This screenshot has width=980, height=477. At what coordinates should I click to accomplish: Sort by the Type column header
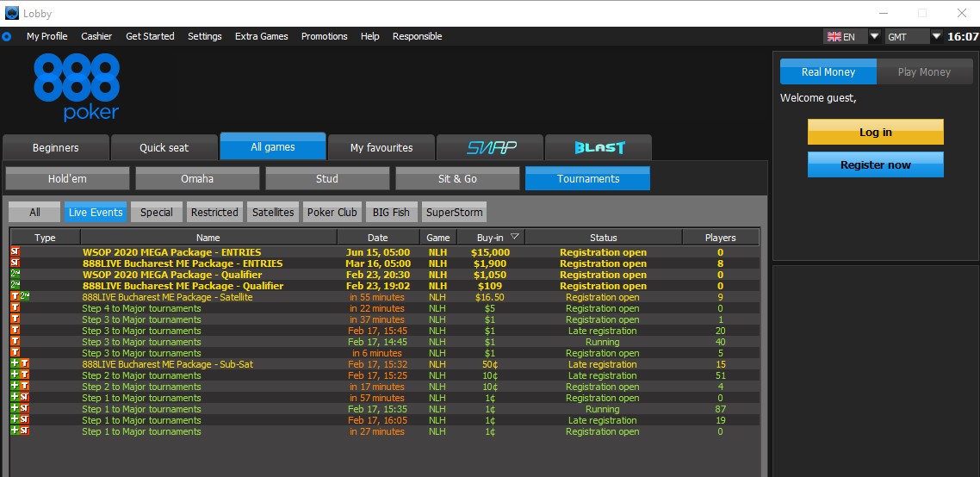(x=45, y=238)
